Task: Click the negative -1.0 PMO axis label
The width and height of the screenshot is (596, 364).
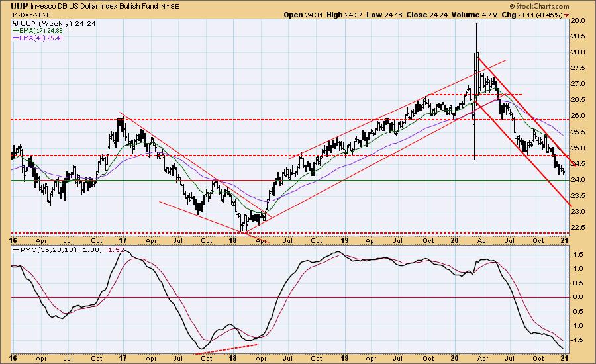Action: coord(577,326)
